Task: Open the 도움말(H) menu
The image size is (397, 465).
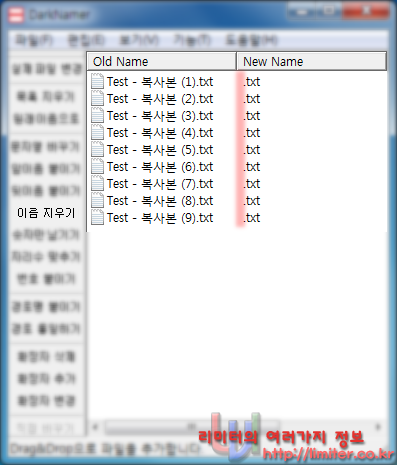Action: click(252, 40)
